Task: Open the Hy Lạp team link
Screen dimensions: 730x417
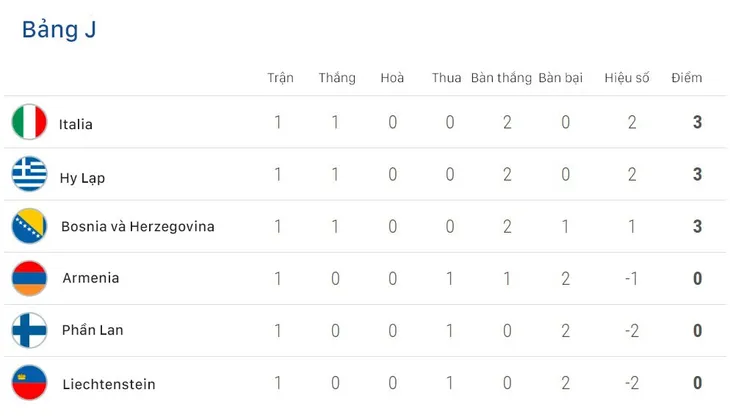Action: pyautogui.click(x=82, y=178)
